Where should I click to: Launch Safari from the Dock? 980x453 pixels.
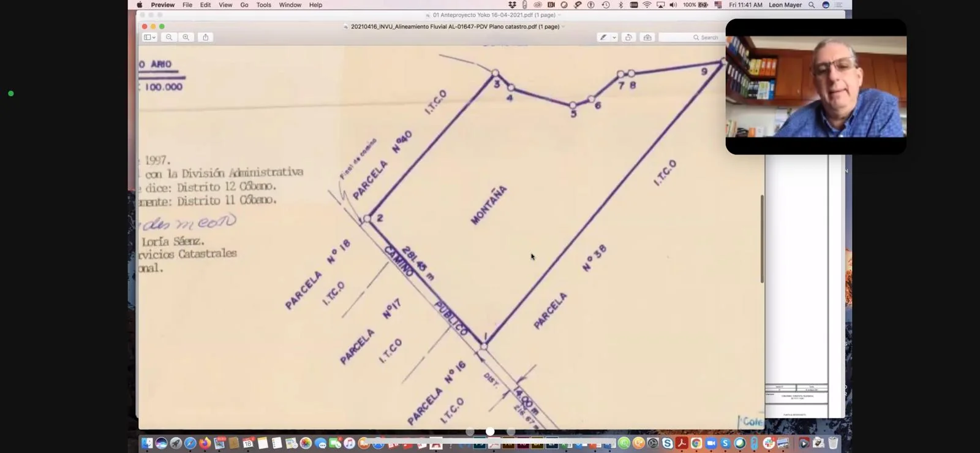coord(190,443)
